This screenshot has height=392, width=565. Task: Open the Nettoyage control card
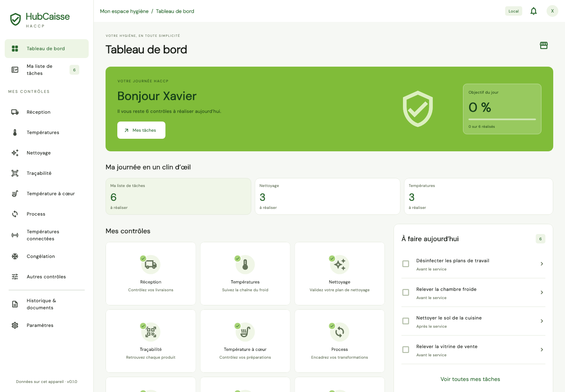tap(340, 274)
